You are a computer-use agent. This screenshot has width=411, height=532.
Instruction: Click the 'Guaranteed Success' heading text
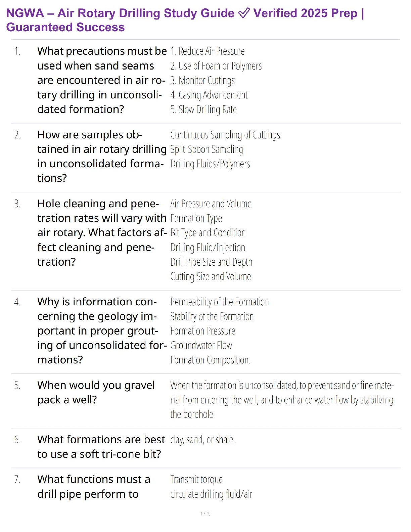coord(65,27)
